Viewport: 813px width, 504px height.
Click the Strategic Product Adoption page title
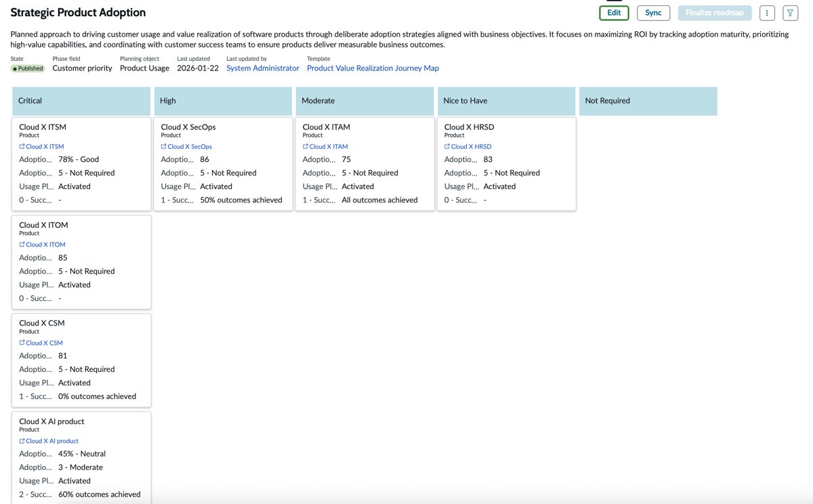(x=78, y=12)
